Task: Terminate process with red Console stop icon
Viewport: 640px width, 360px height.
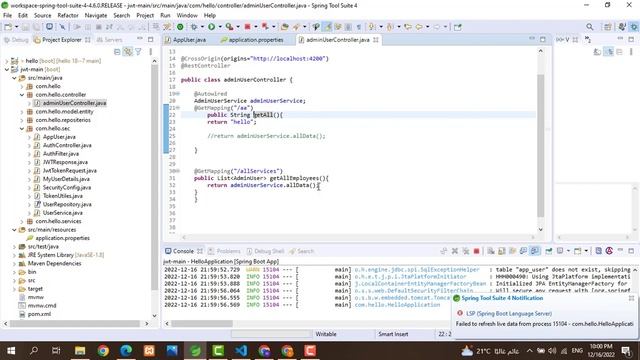Action: coord(476,251)
